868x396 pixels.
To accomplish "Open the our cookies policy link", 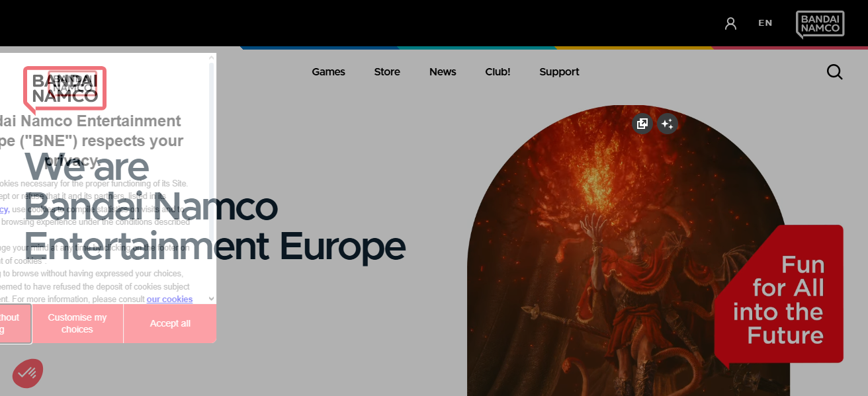I will point(169,299).
